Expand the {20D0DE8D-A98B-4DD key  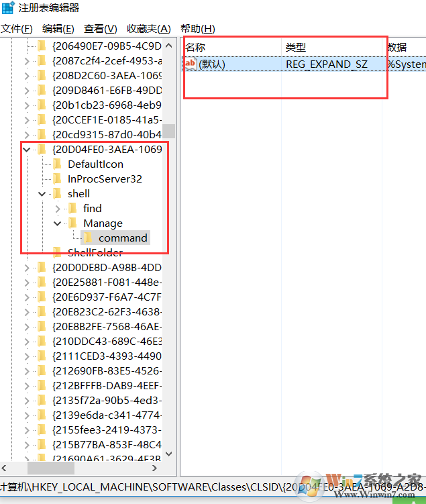[x=27, y=268]
